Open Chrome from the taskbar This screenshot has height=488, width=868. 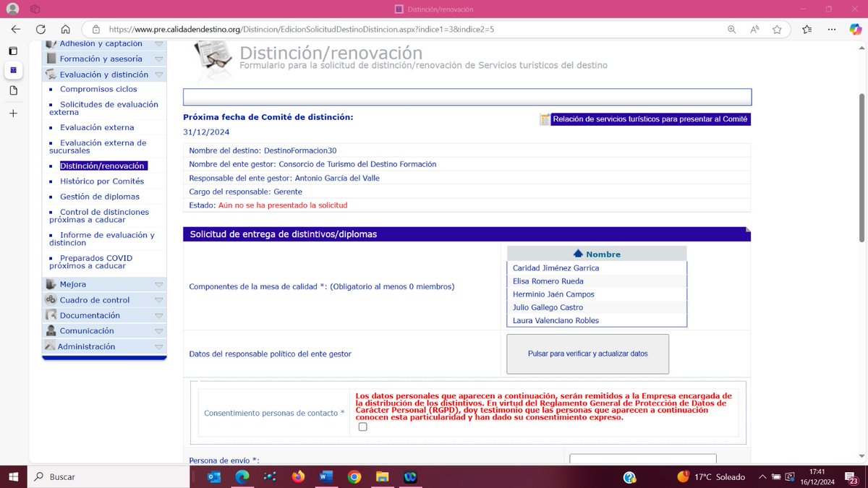click(354, 477)
